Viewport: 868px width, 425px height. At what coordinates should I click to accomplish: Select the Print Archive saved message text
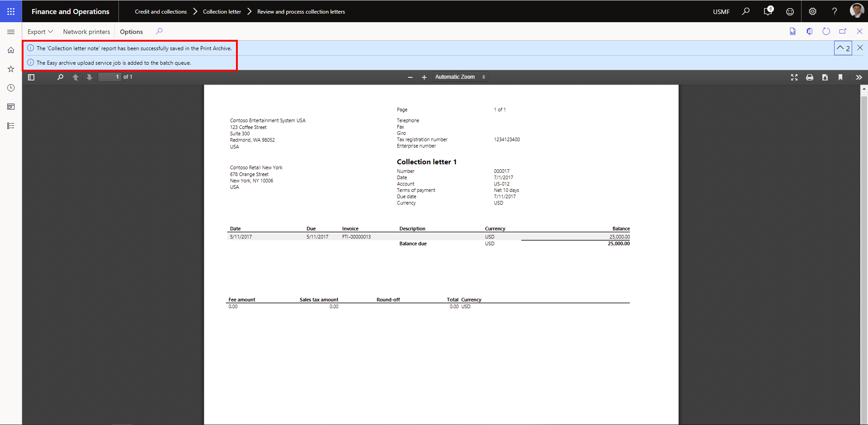click(134, 48)
